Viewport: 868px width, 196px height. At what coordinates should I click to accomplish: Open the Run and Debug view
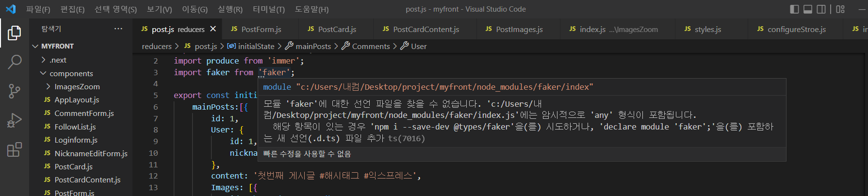coord(15,120)
